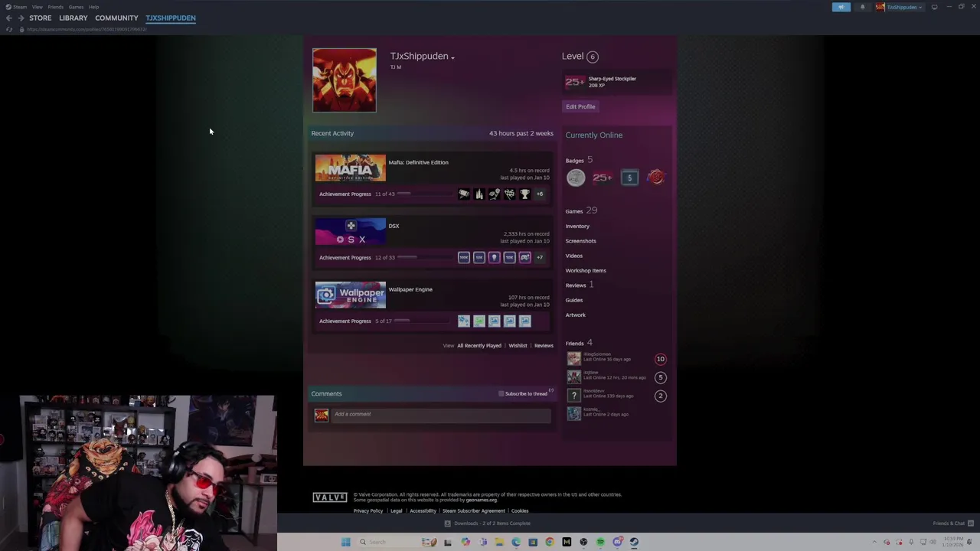Switch to the STORE tab
Image resolution: width=980 pixels, height=551 pixels.
point(41,18)
